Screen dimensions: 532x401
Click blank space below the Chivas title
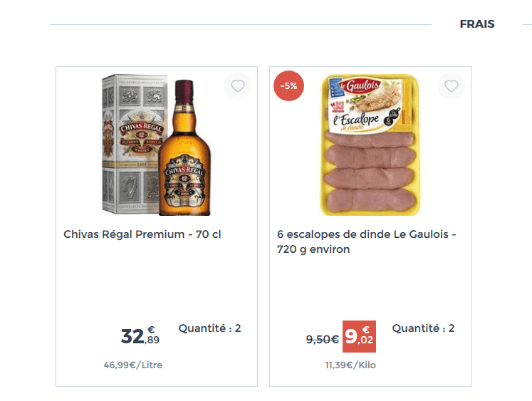pos(156,281)
